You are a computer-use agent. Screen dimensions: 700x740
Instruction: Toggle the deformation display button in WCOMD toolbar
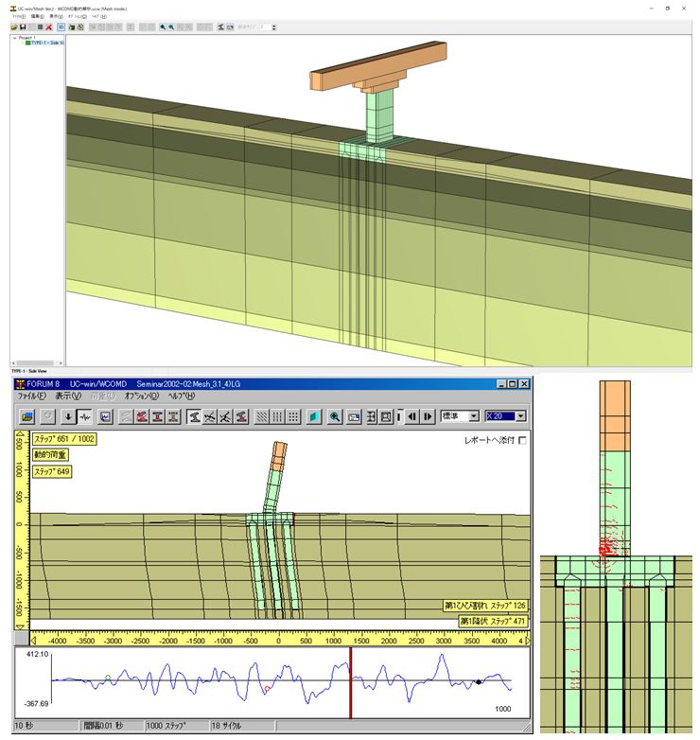[194, 416]
